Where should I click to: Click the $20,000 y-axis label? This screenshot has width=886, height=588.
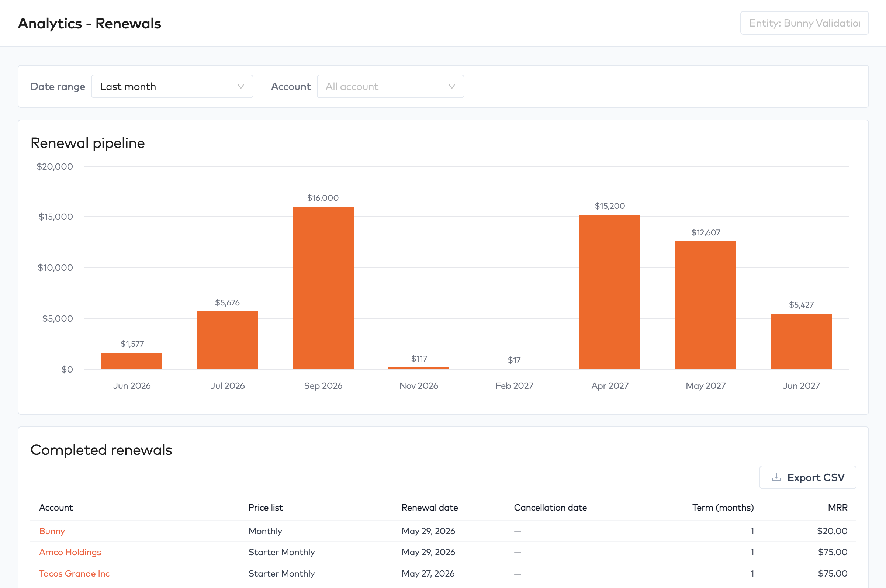click(55, 166)
